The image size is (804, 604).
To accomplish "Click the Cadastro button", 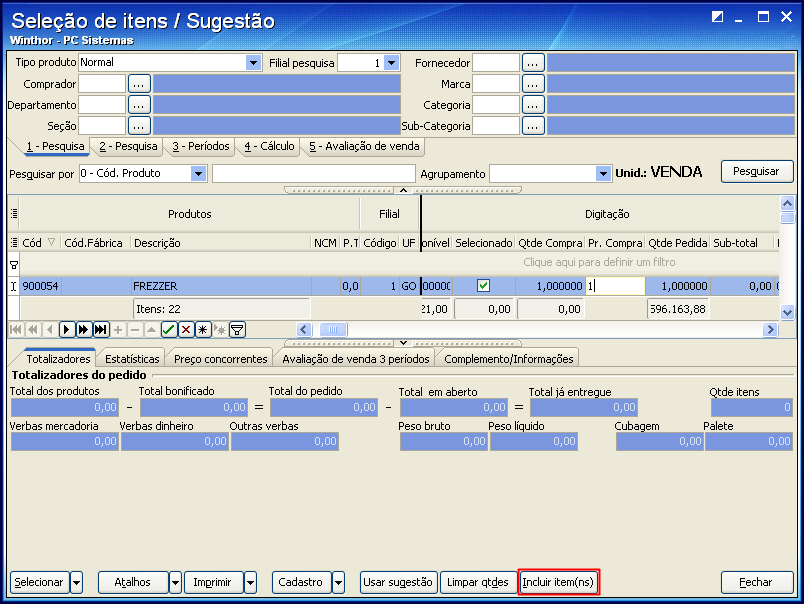I will (302, 582).
